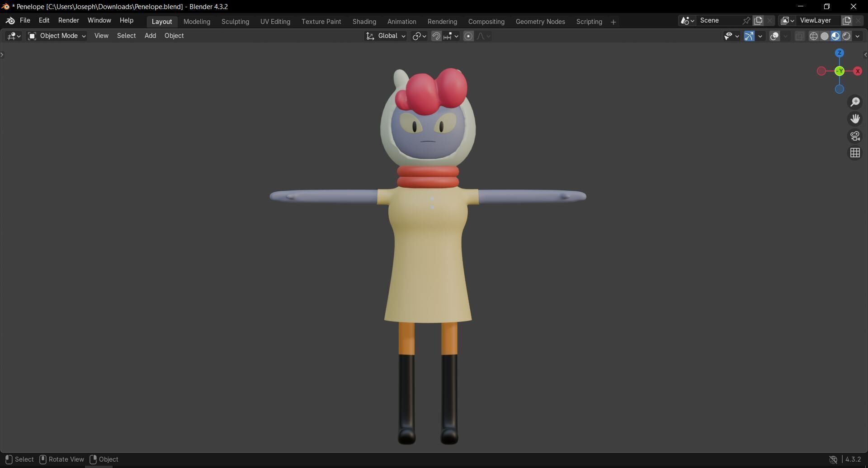Create new scene icon
Image resolution: width=868 pixels, height=468 pixels.
click(x=758, y=21)
